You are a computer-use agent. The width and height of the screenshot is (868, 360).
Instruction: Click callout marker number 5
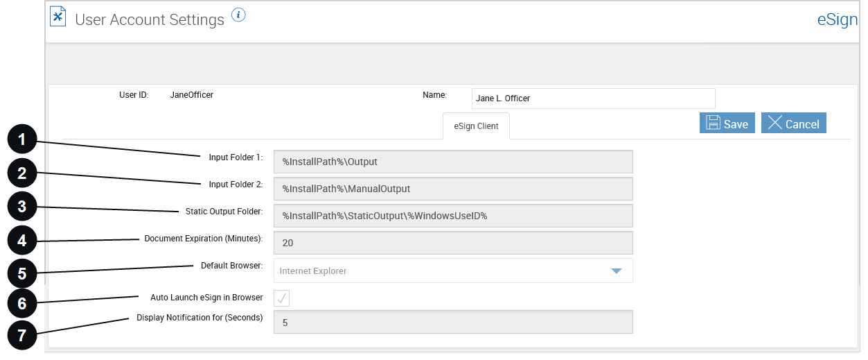22,273
